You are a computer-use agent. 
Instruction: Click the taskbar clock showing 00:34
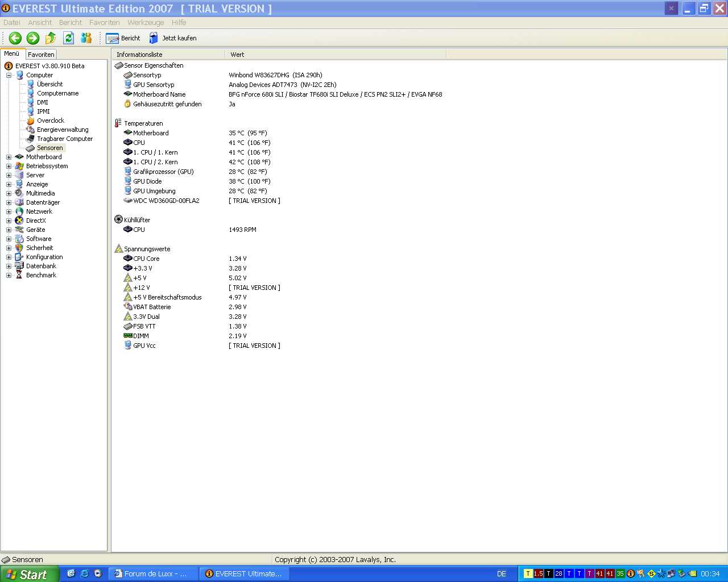tap(710, 574)
